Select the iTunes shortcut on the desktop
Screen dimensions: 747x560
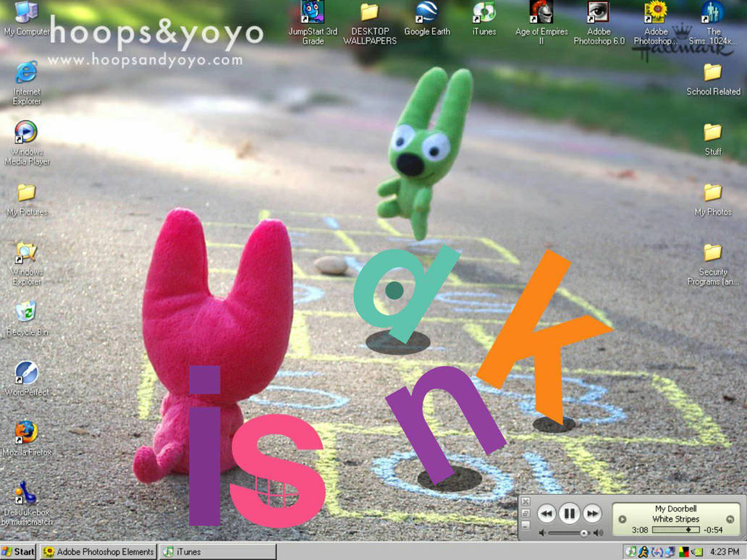484,19
